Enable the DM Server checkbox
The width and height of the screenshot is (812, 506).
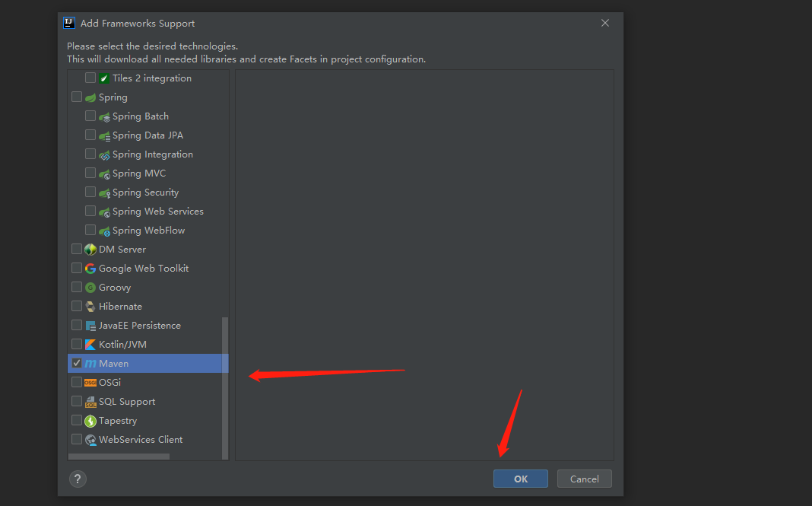77,249
